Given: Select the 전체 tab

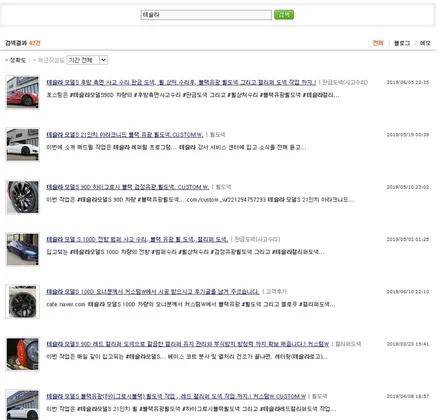Looking at the screenshot, I should pyautogui.click(x=378, y=43).
